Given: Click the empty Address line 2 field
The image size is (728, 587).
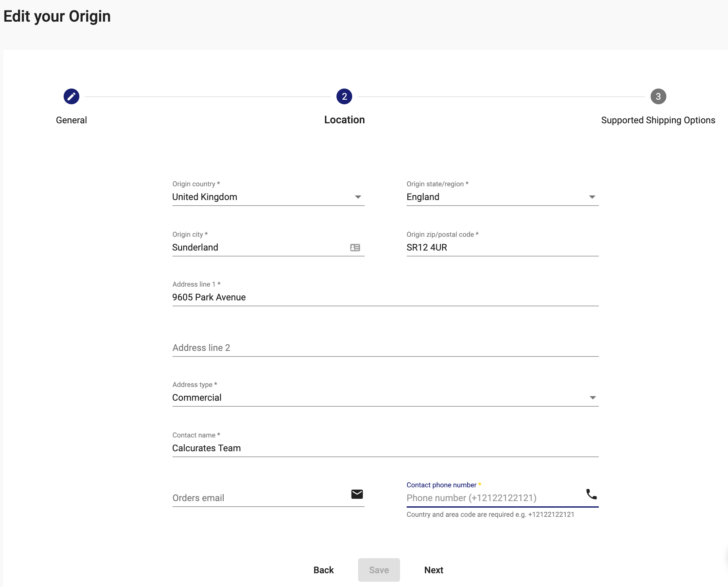Looking at the screenshot, I should (385, 348).
